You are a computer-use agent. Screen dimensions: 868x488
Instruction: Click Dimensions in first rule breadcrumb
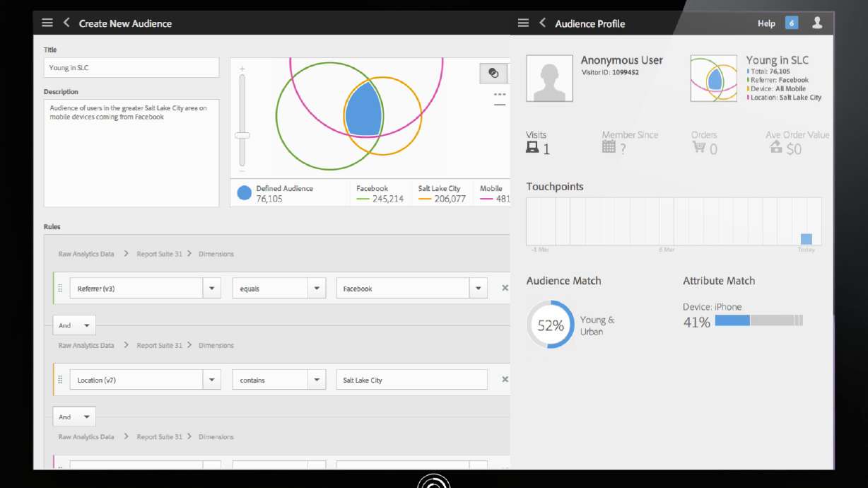point(216,254)
